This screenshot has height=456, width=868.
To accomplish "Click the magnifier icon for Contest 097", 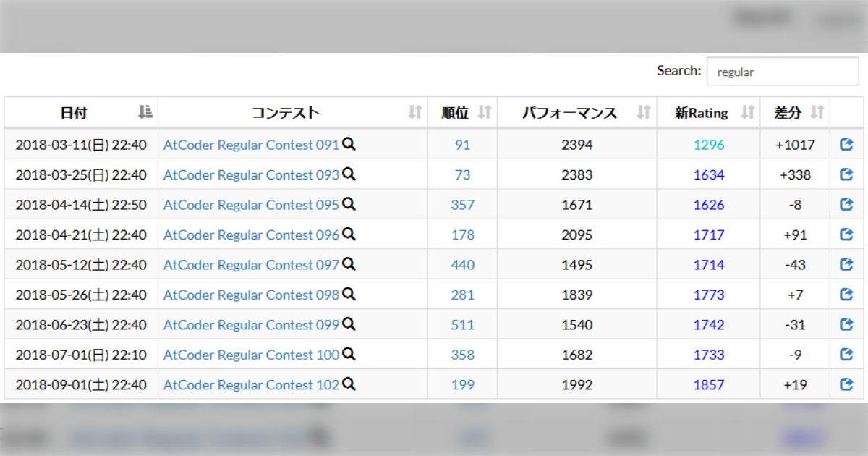I will [349, 264].
